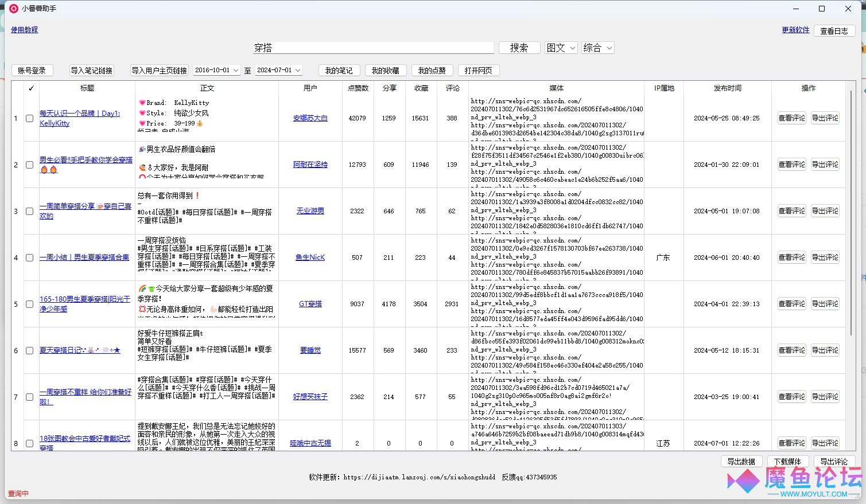Click the 导入笔记链接 button
The height and width of the screenshot is (504, 866).
tap(92, 71)
